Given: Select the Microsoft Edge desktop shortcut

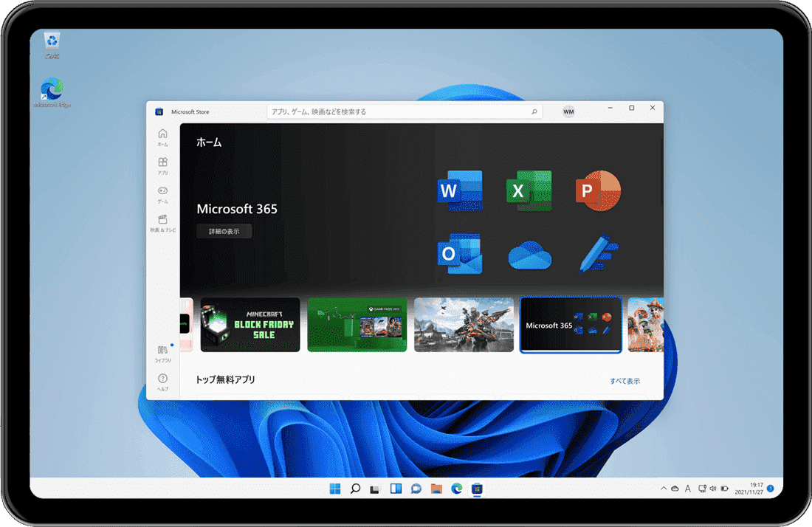Looking at the screenshot, I should pyautogui.click(x=52, y=93).
